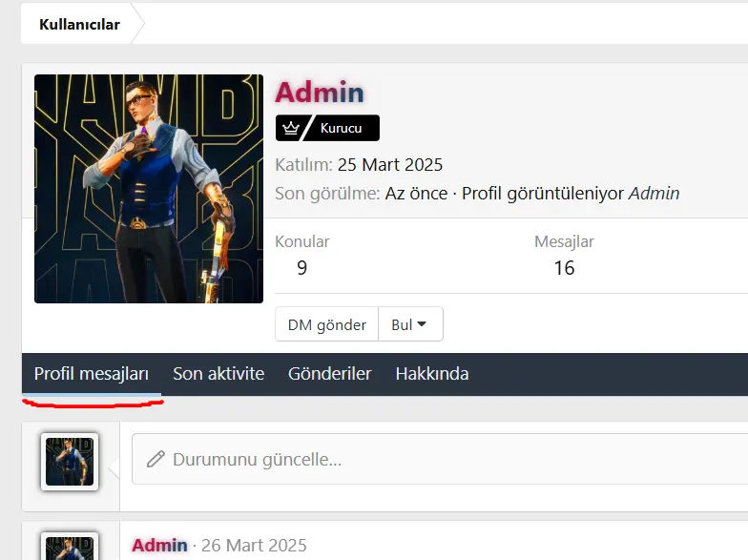Select the Profil mesajları tab
Image resolution: width=748 pixels, height=560 pixels.
[x=92, y=374]
